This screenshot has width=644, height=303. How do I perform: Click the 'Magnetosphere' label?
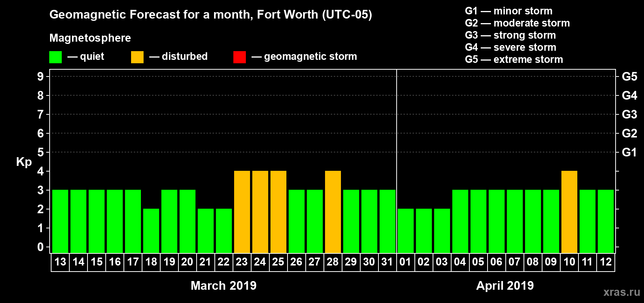click(90, 38)
